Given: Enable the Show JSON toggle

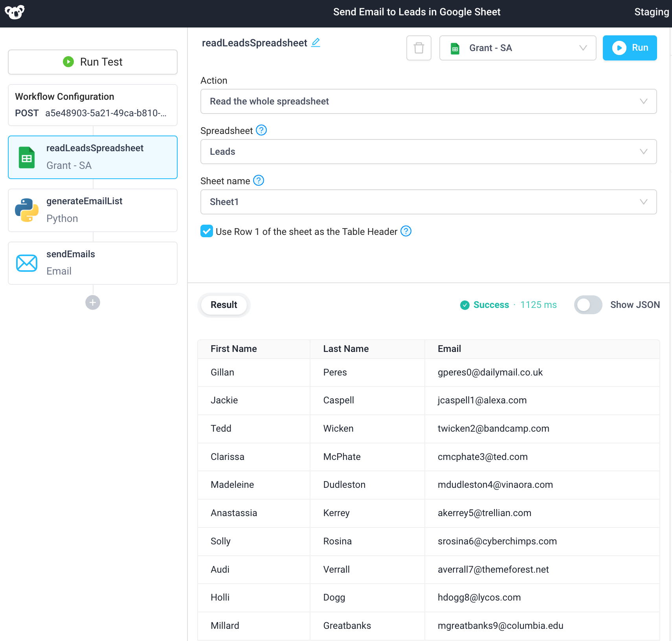Looking at the screenshot, I should (588, 305).
